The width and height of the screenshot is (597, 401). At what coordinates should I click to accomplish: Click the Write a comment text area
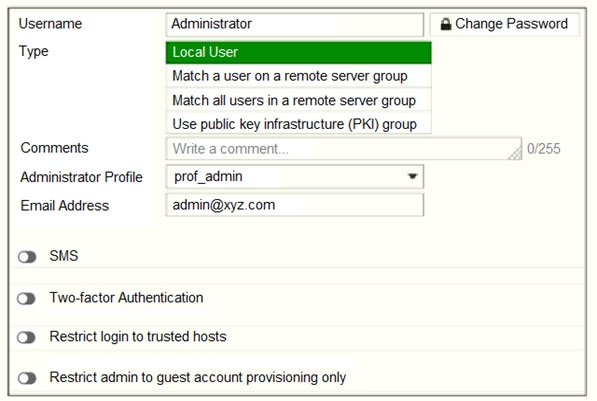tap(344, 149)
